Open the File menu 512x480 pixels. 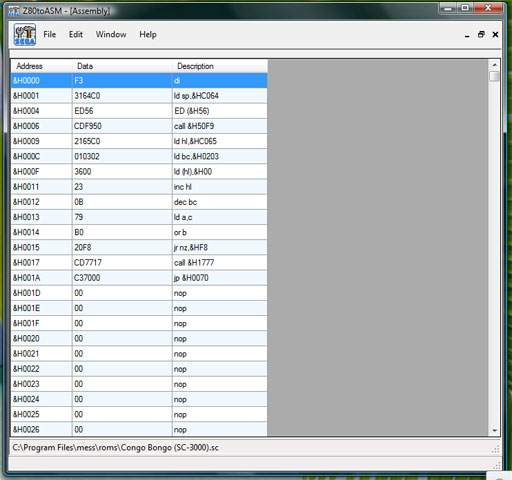(x=50, y=34)
